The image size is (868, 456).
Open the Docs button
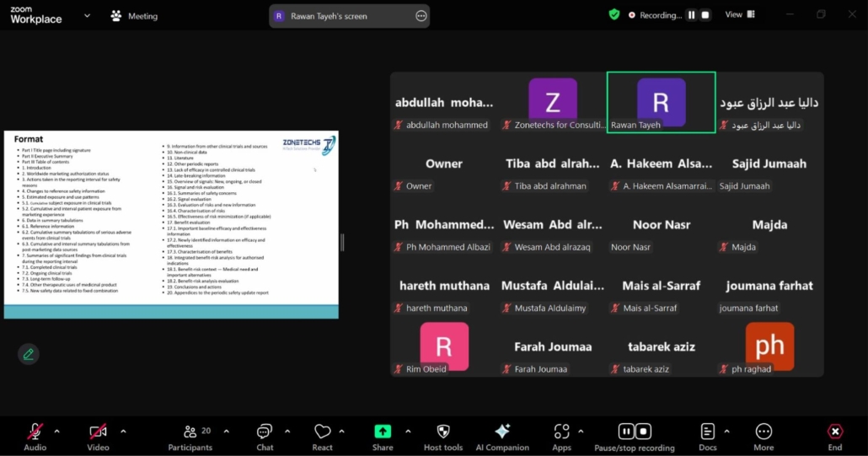coord(708,435)
